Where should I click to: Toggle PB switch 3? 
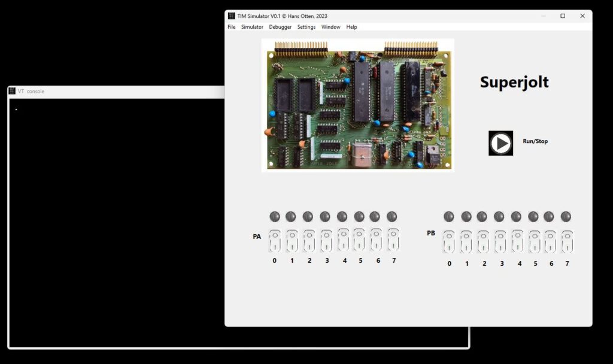point(500,241)
